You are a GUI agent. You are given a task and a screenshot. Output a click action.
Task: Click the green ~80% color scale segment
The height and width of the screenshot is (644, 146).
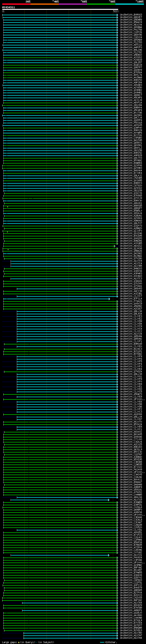101,4
